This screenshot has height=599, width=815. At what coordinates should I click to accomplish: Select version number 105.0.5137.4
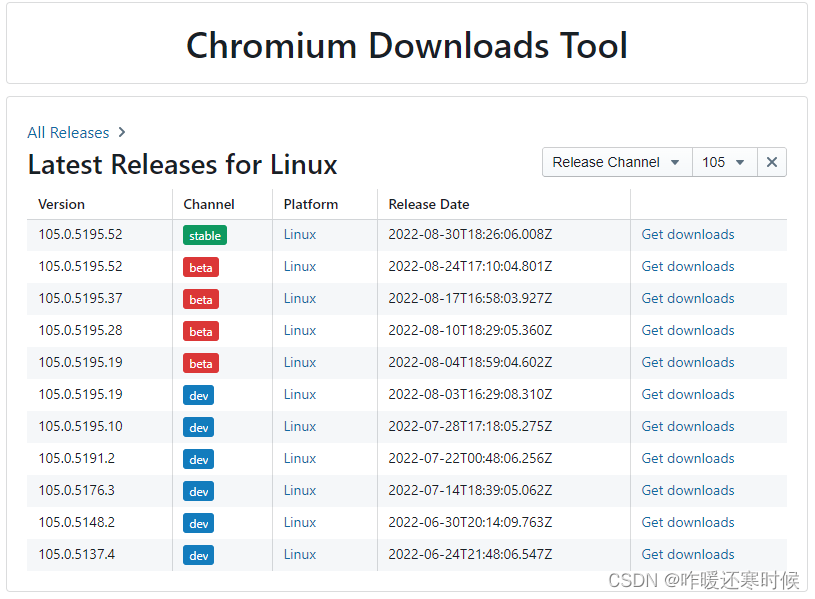pyautogui.click(x=77, y=554)
